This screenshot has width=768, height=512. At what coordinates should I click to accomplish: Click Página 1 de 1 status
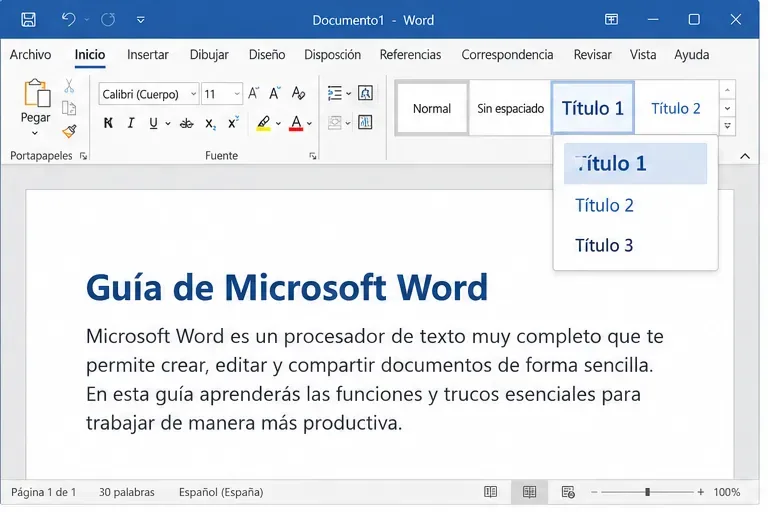44,492
